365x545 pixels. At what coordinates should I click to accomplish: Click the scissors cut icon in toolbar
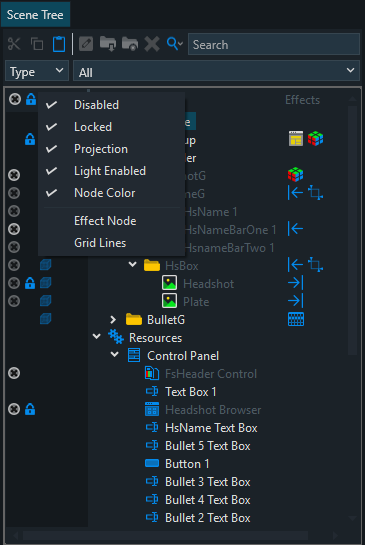14,44
